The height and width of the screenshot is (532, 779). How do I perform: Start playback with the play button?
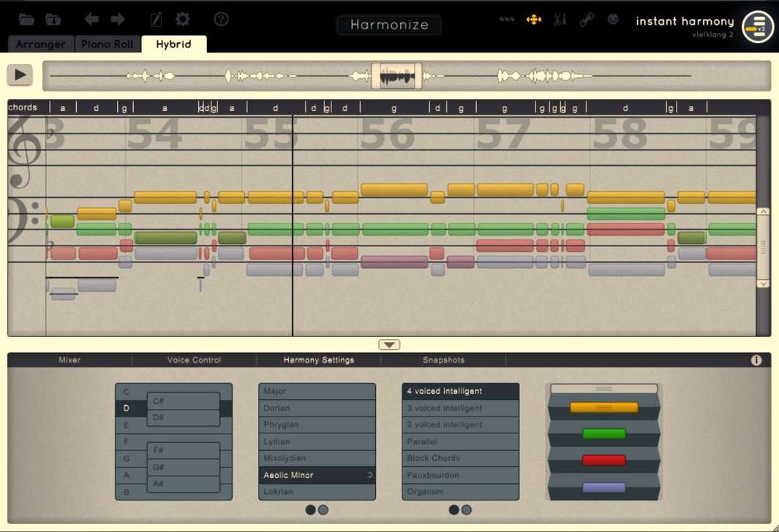[20, 75]
